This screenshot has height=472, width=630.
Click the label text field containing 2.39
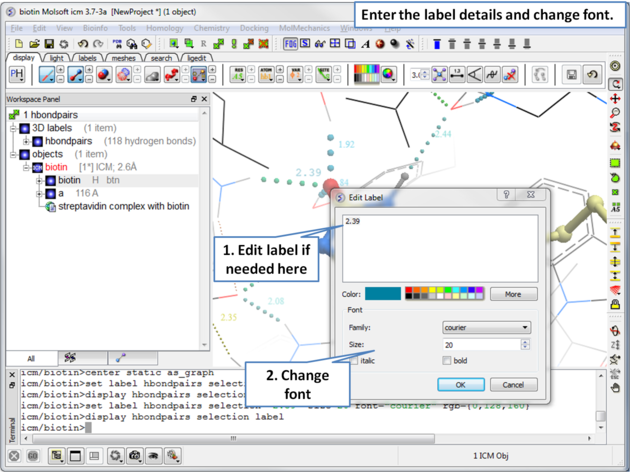click(x=440, y=247)
